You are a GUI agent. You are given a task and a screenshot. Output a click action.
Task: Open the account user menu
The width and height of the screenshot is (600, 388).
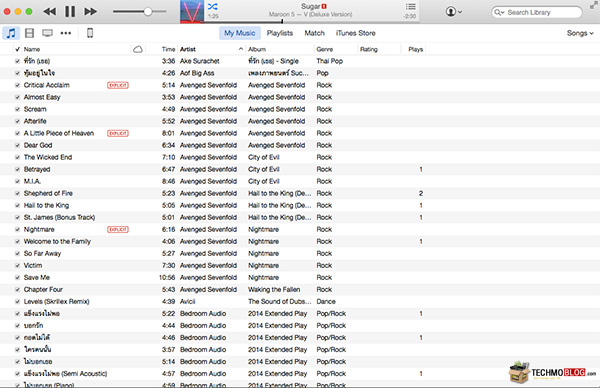pos(453,12)
